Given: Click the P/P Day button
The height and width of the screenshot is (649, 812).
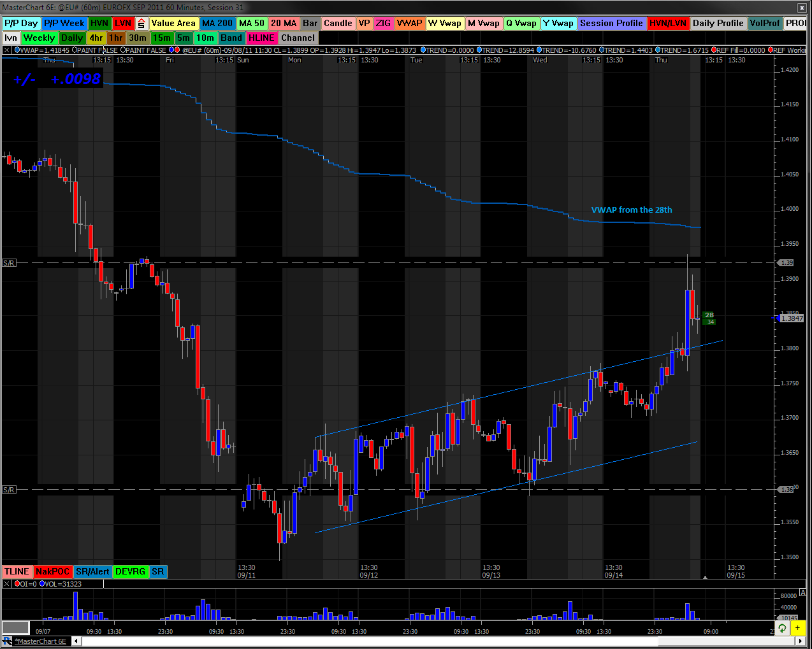Looking at the screenshot, I should pos(21,23).
